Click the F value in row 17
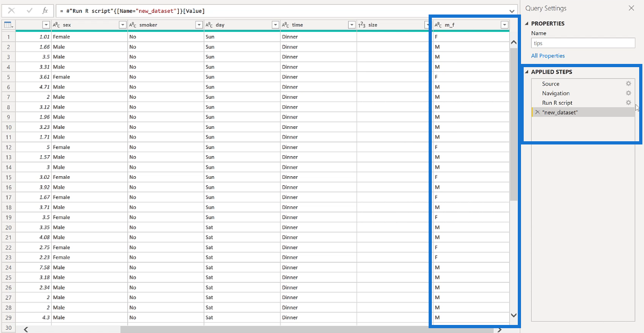The height and width of the screenshot is (333, 644). [471, 197]
